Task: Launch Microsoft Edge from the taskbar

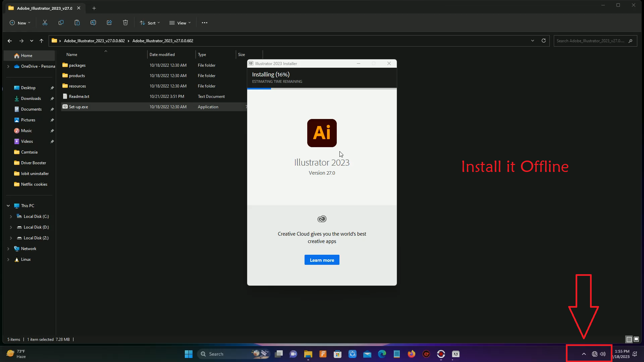Action: point(382,354)
